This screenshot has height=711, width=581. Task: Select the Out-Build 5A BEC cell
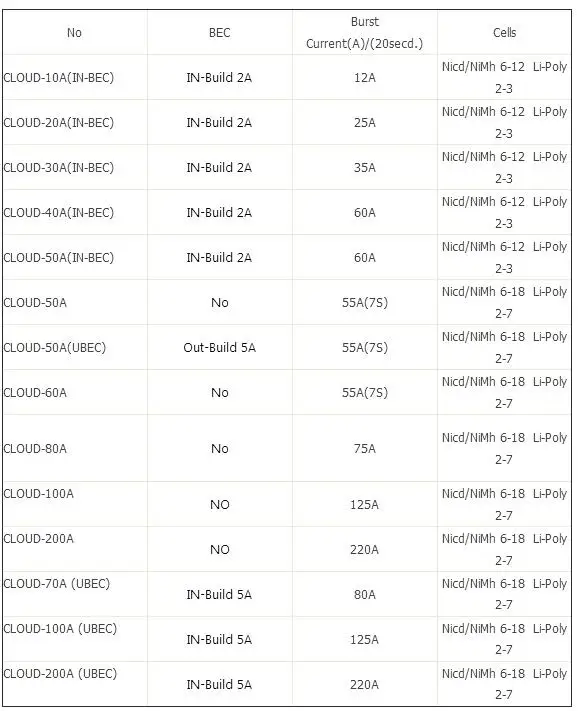(x=220, y=347)
